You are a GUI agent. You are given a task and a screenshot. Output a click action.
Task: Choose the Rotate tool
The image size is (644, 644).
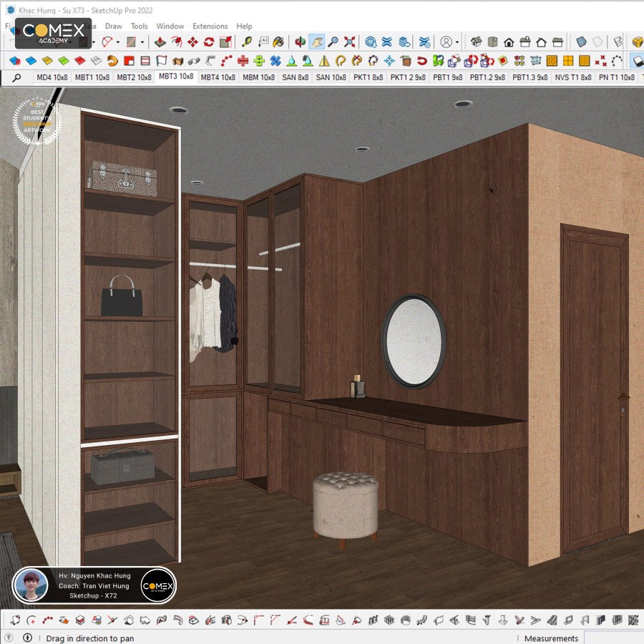point(209,42)
